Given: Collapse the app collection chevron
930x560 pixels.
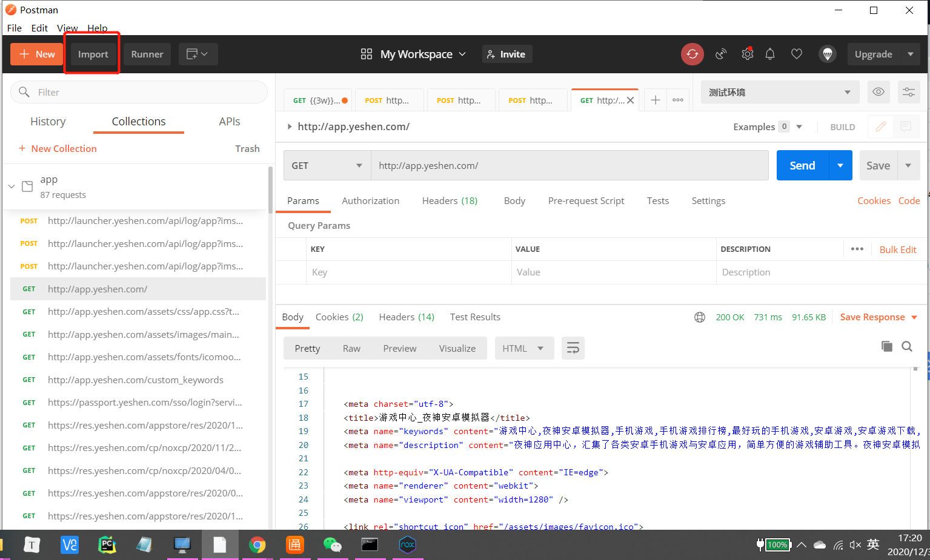Looking at the screenshot, I should click(12, 186).
